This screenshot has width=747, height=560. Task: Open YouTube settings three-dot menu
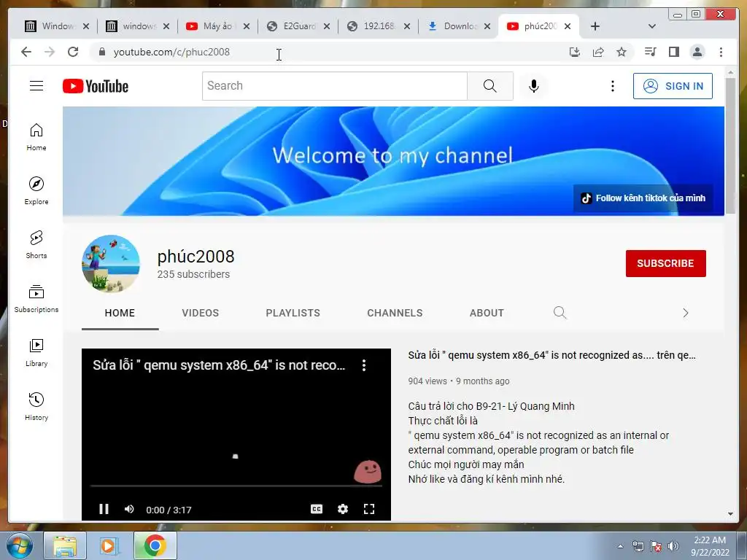pos(613,86)
